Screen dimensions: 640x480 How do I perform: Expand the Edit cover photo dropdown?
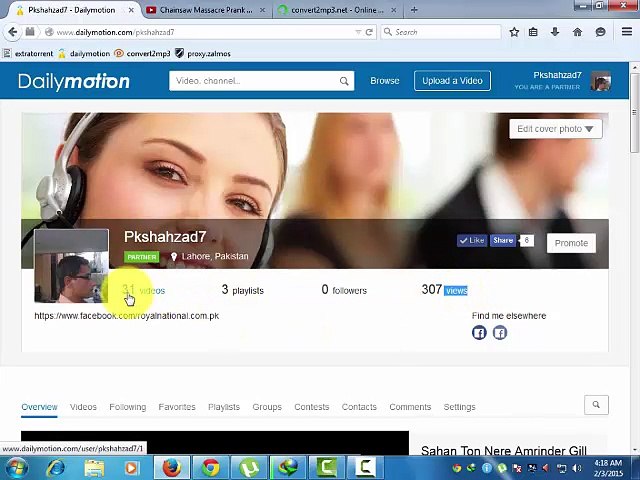pyautogui.click(x=556, y=129)
